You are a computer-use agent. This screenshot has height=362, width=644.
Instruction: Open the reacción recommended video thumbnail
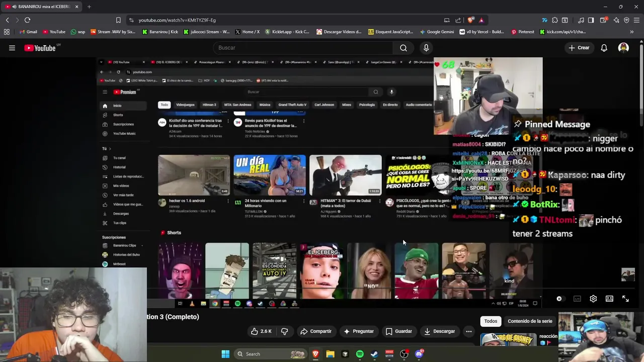click(508, 340)
